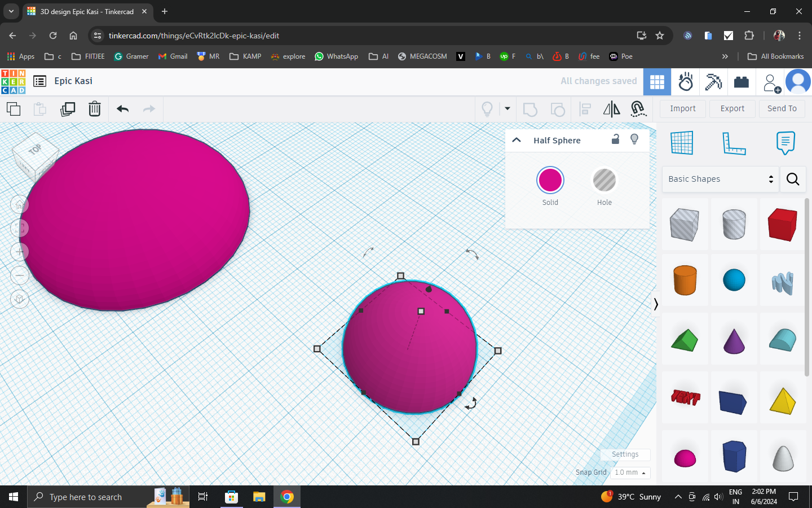
Task: Pick the green Roof shape
Action: [x=685, y=340]
